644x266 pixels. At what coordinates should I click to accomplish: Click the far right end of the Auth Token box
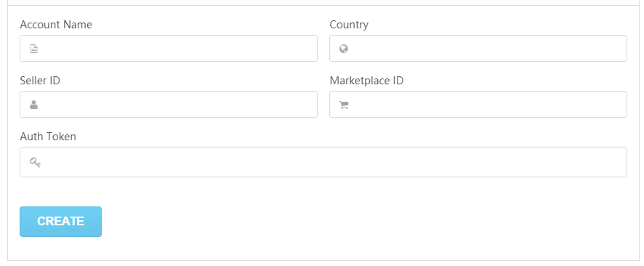[x=616, y=162]
